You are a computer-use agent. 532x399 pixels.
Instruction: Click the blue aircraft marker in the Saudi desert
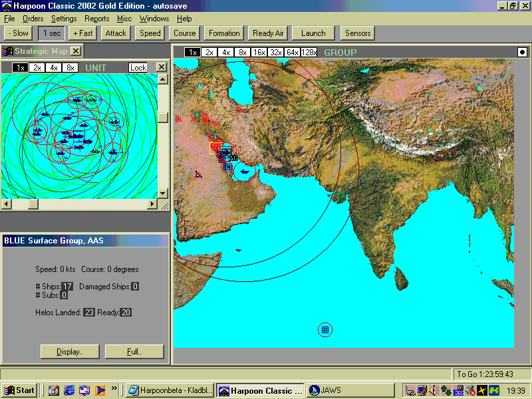point(198,175)
